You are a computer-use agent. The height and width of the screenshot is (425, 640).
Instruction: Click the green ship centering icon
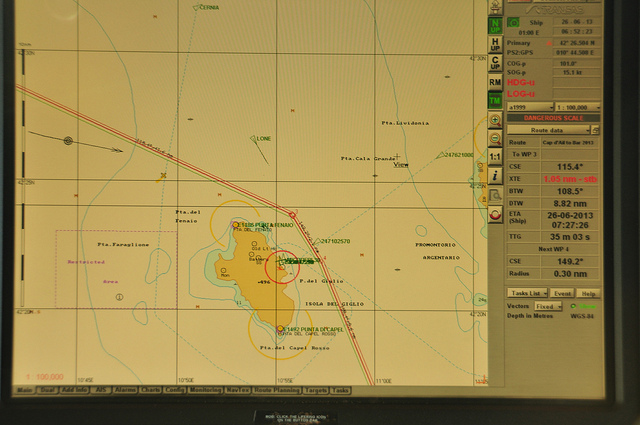[513, 22]
